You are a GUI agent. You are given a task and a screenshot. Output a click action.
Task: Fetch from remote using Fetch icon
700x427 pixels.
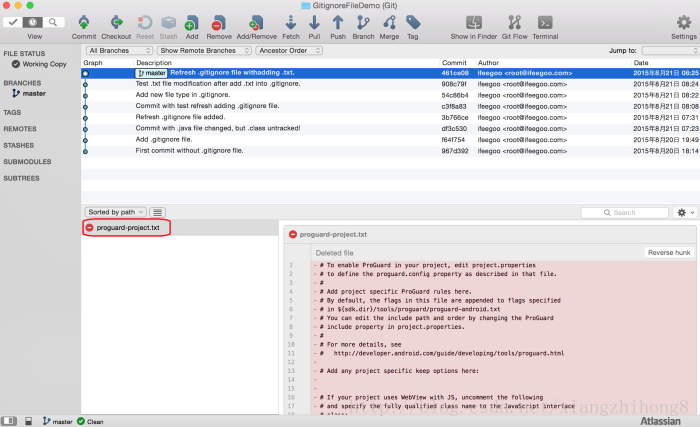291,22
